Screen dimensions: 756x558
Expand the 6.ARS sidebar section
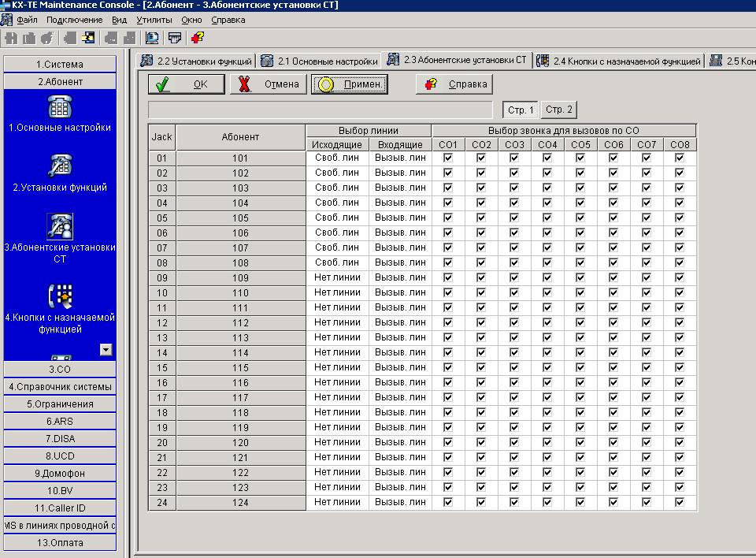coord(60,422)
